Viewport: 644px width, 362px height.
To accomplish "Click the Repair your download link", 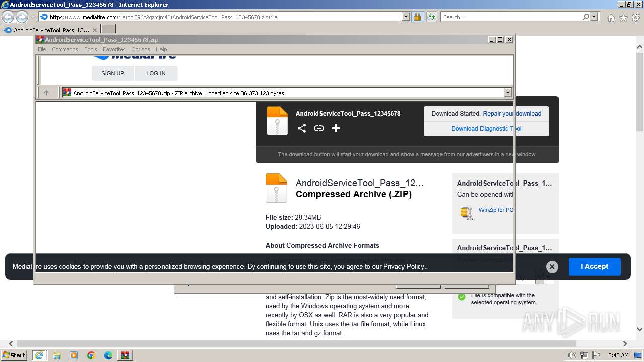I will (x=512, y=114).
